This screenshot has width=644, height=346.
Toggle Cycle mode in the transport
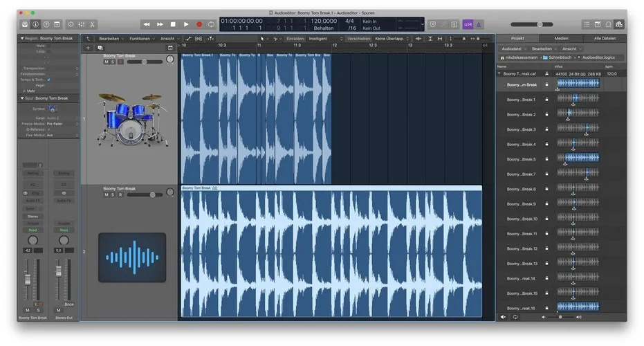pyautogui.click(x=211, y=24)
